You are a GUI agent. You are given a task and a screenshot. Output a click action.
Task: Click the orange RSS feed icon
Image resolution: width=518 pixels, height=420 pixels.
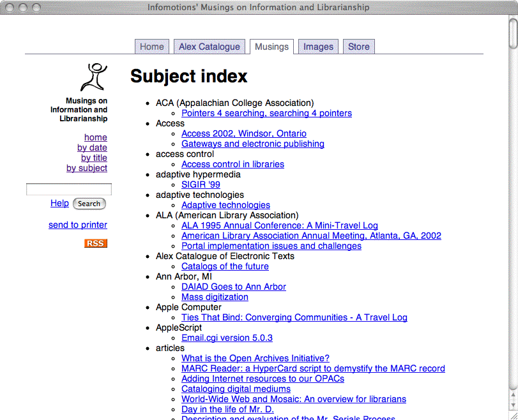coord(96,243)
